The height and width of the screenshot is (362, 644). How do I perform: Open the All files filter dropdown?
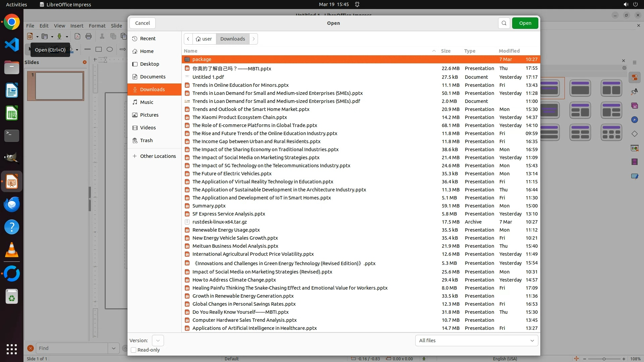[x=476, y=341]
